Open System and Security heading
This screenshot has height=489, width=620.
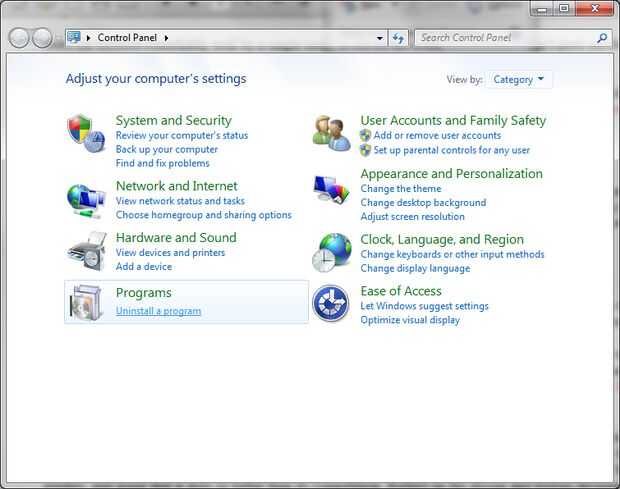pos(174,120)
